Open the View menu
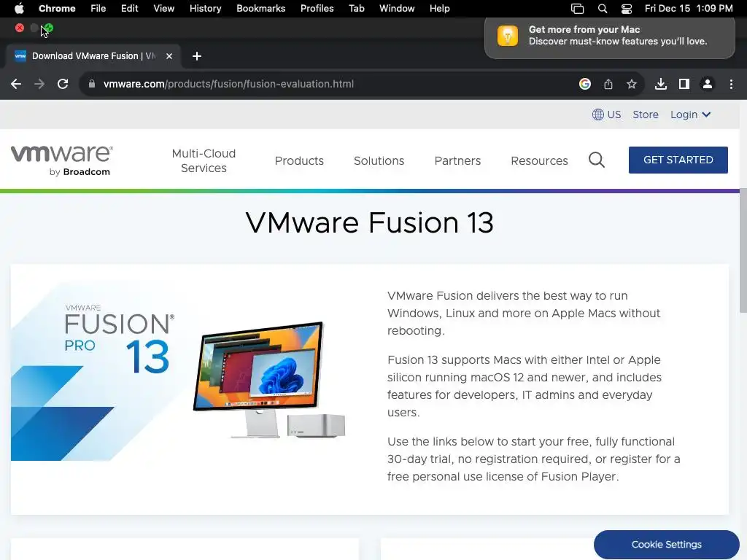 pyautogui.click(x=163, y=9)
